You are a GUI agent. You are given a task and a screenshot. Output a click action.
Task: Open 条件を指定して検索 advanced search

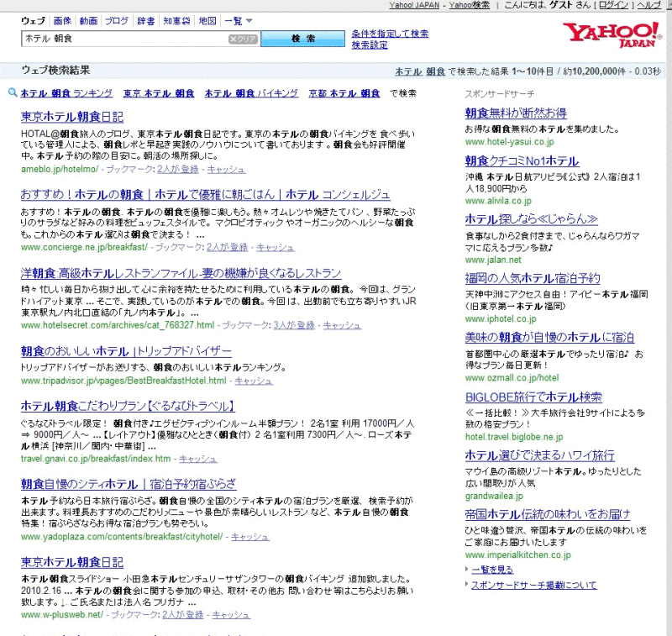tap(390, 34)
